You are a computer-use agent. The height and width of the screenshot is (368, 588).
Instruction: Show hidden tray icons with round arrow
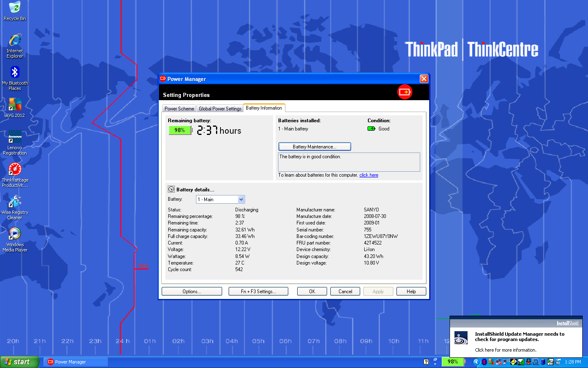pyautogui.click(x=477, y=362)
